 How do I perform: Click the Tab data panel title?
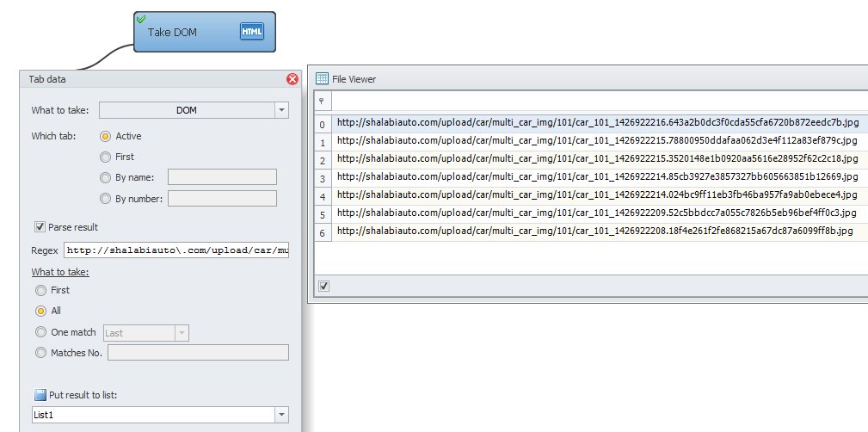47,79
